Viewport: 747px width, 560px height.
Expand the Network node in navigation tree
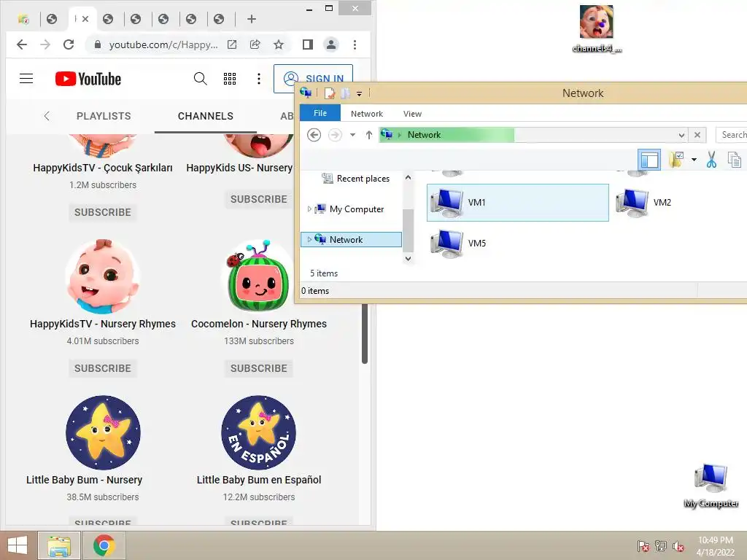(x=309, y=239)
